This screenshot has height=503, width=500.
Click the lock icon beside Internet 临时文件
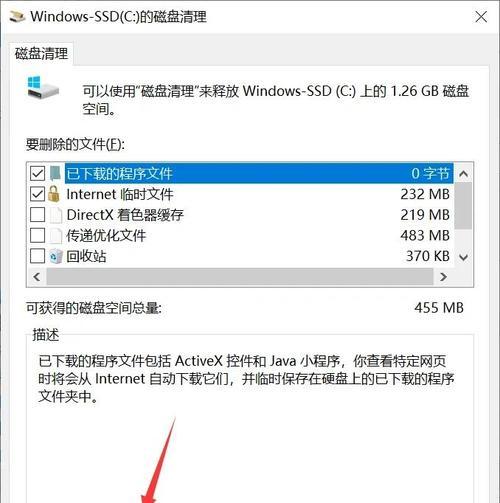[54, 194]
